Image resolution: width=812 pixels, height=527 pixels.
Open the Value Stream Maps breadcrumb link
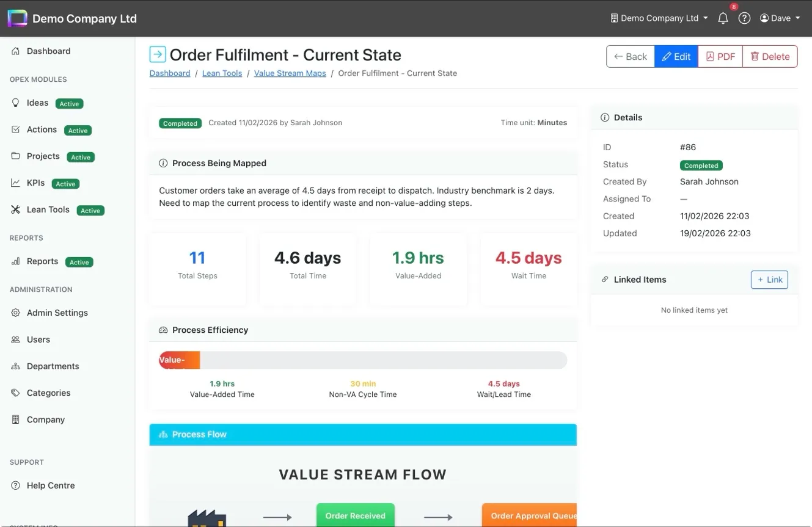pos(290,73)
